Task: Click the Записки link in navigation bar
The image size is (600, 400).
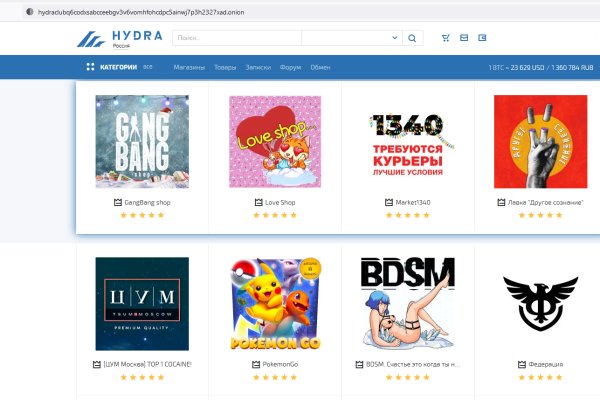Action: tap(258, 68)
